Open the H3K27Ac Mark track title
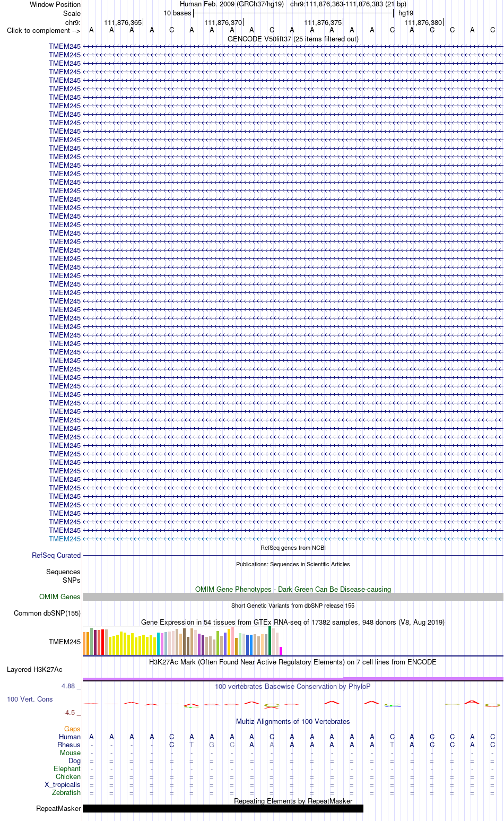Image resolution: width=504 pixels, height=821 pixels. click(293, 662)
